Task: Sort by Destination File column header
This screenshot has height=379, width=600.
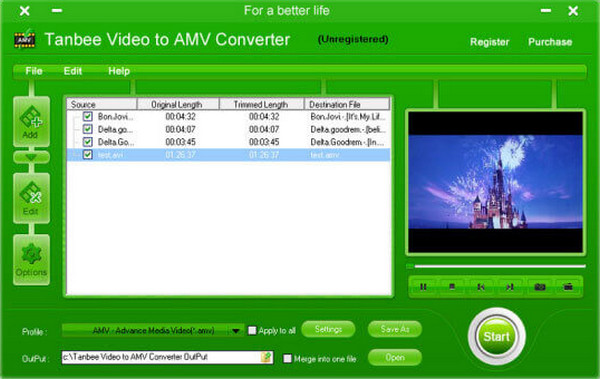Action: (347, 104)
